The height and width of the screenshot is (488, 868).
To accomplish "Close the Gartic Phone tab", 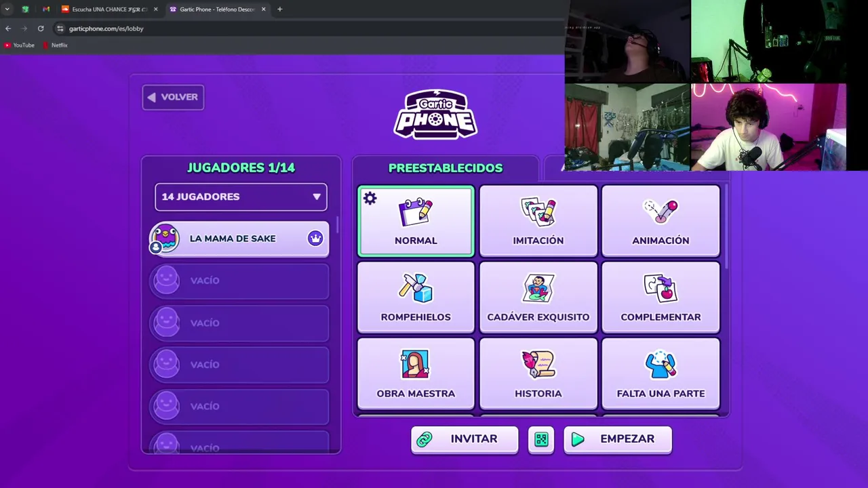I will (263, 9).
